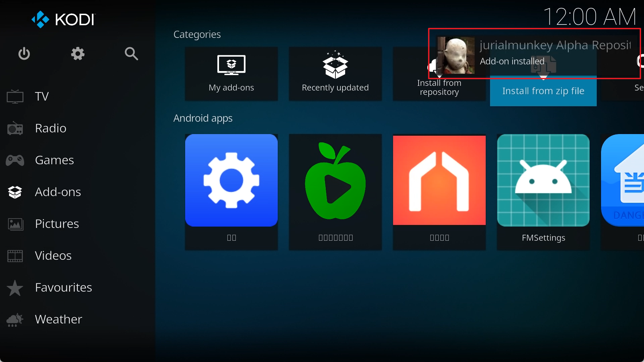This screenshot has height=362, width=644.
Task: Select the TV icon in the sidebar
Action: tap(15, 97)
